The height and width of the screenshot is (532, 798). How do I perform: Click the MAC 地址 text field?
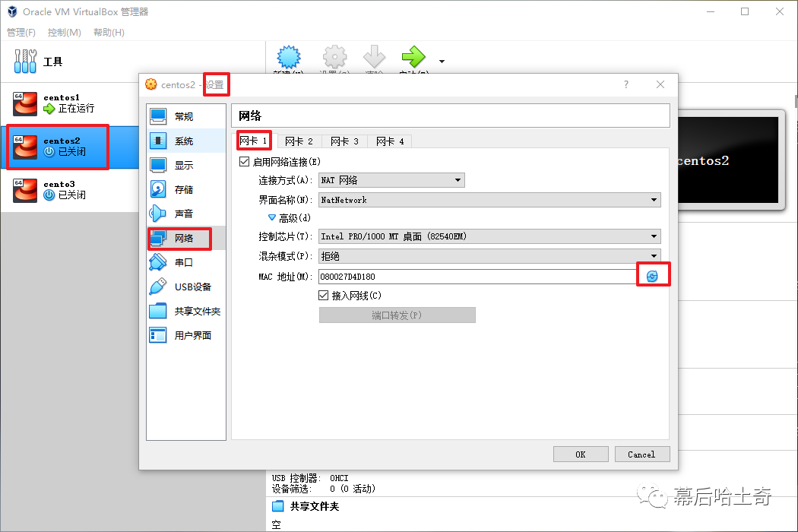476,277
